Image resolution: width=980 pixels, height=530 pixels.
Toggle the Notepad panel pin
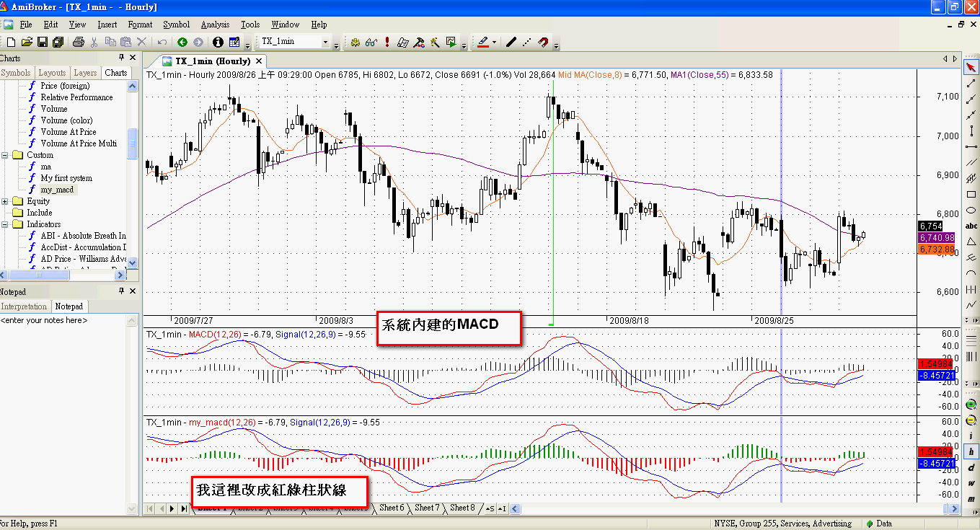[x=121, y=291]
